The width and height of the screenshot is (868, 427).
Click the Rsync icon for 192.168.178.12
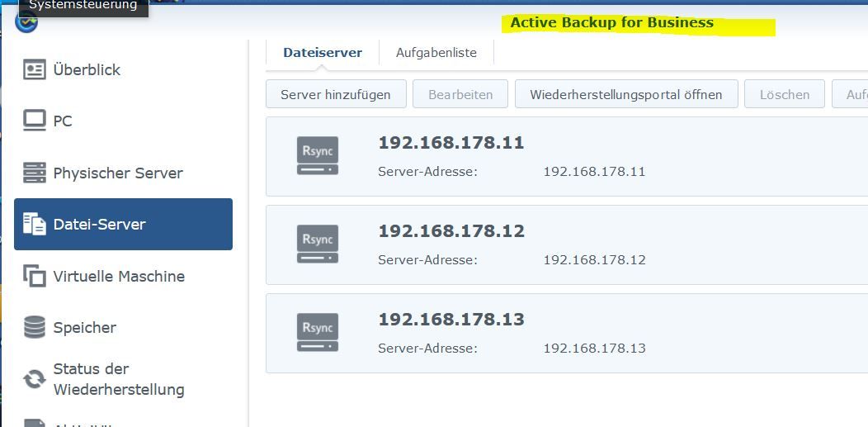(x=317, y=244)
